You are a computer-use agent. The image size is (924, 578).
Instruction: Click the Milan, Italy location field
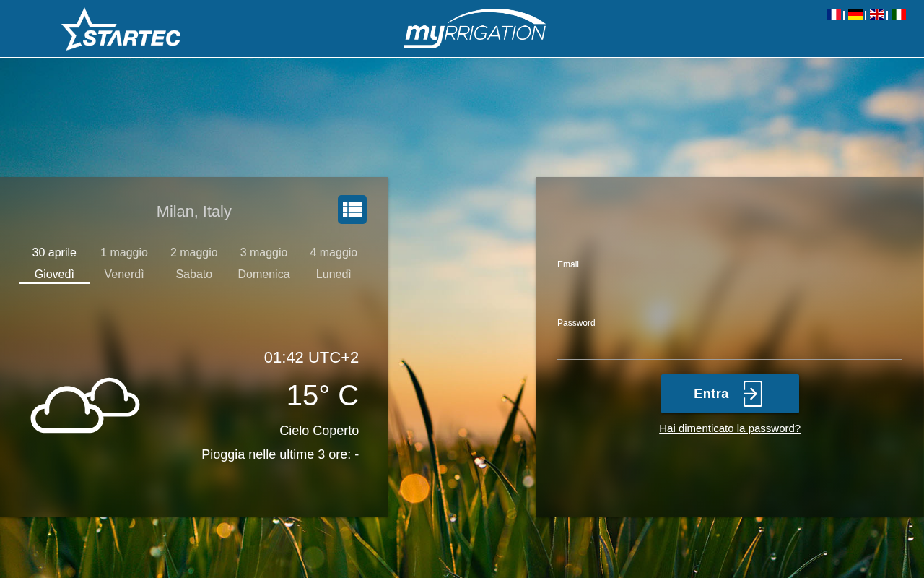tap(194, 212)
